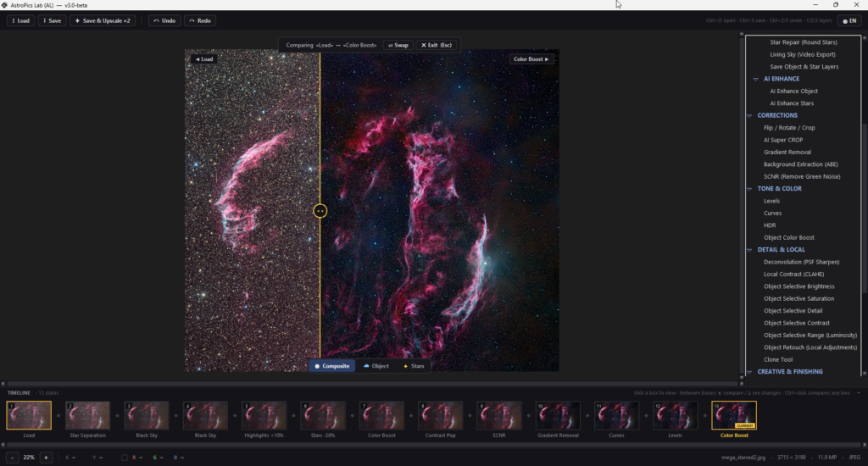Select Star Separation timeline thumbnail
Viewport: 868px width, 466px height.
pyautogui.click(x=87, y=415)
